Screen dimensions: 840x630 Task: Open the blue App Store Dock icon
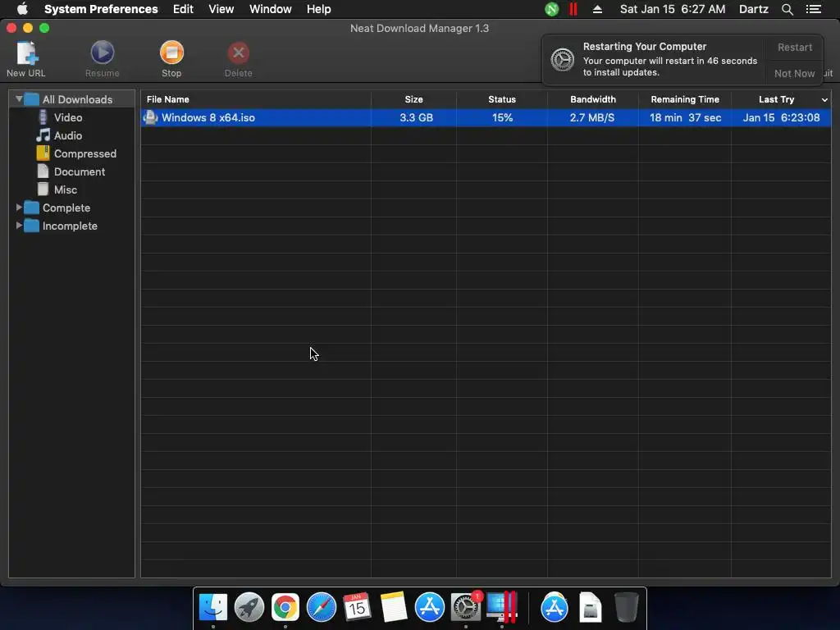430,608
